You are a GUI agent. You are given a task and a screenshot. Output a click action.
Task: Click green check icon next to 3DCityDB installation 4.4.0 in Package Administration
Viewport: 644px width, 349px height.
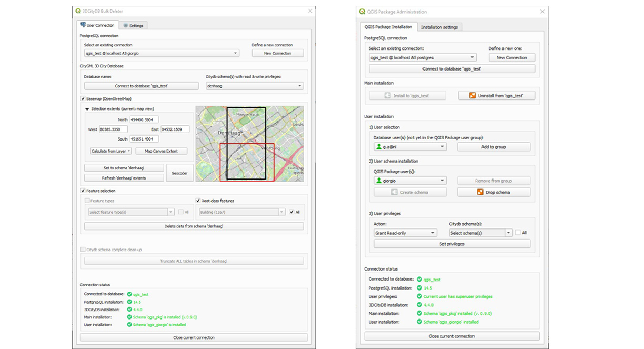pos(419,305)
